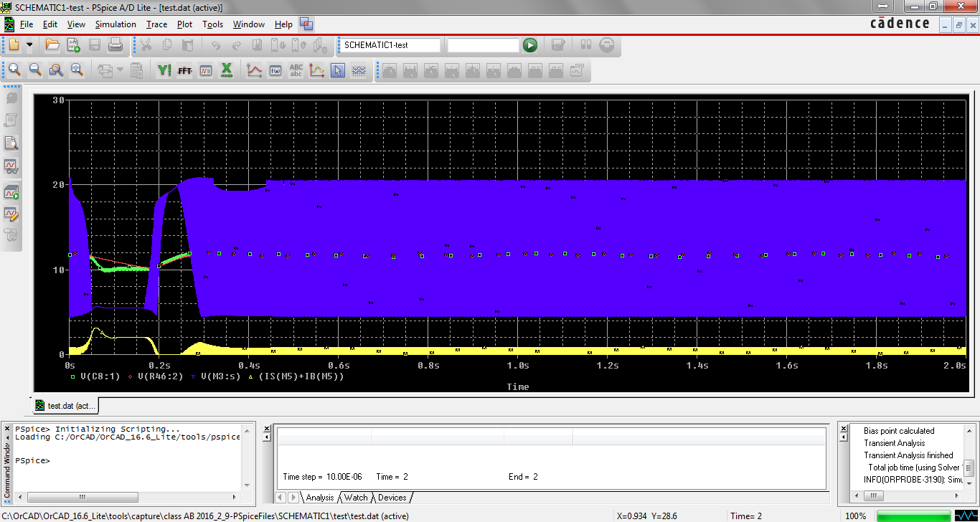980x522 pixels.
Task: Click 'Transient Analysis finished' log entry
Action: click(x=908, y=455)
